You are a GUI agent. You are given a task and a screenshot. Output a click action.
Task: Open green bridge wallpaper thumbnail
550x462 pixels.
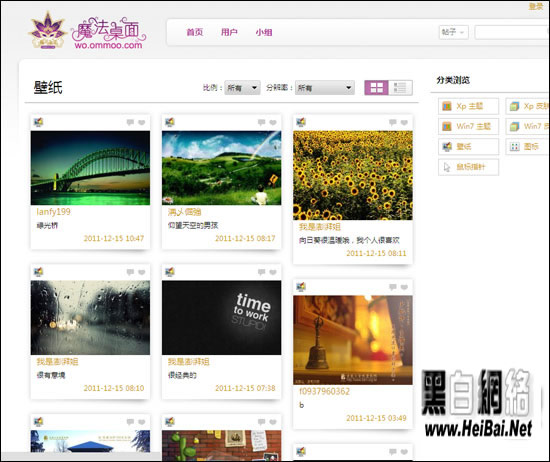90,168
